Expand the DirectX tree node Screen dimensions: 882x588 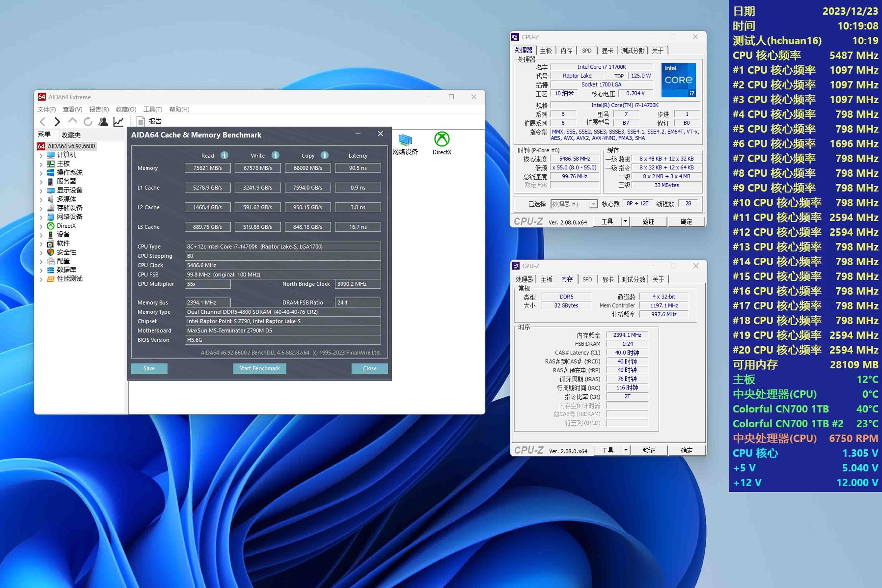click(x=41, y=226)
